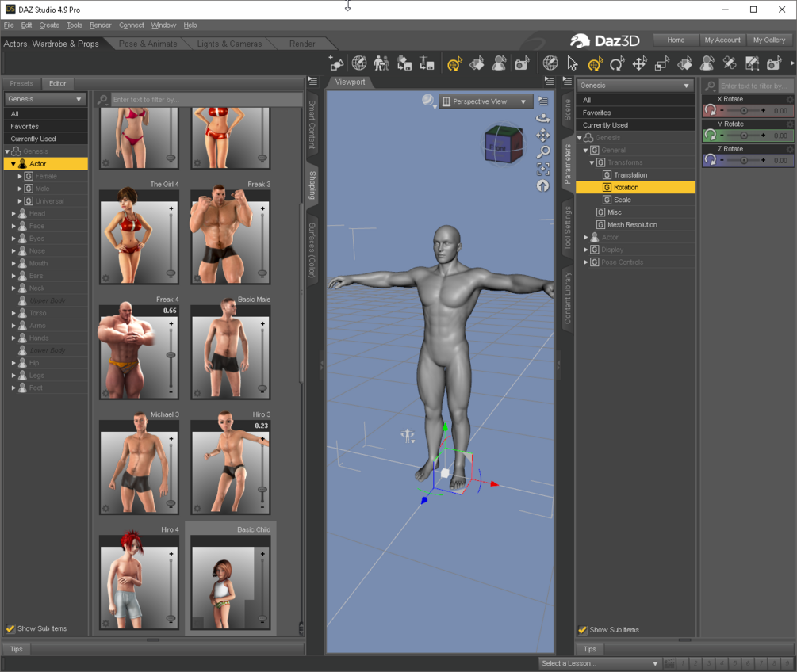Expand the Display tree node in Parameters
The height and width of the screenshot is (672, 797).
point(585,250)
